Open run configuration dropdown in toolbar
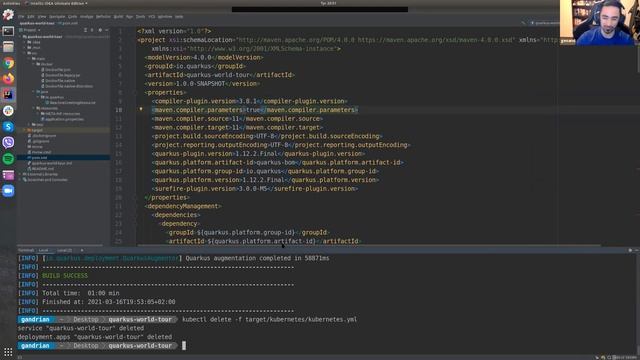Screen dimensions: 640x360 coord(545,23)
